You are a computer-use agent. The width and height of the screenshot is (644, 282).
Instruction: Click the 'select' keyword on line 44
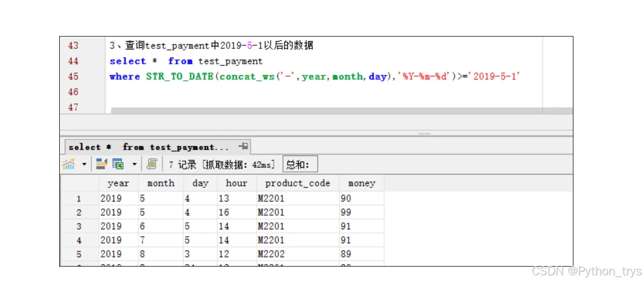128,61
